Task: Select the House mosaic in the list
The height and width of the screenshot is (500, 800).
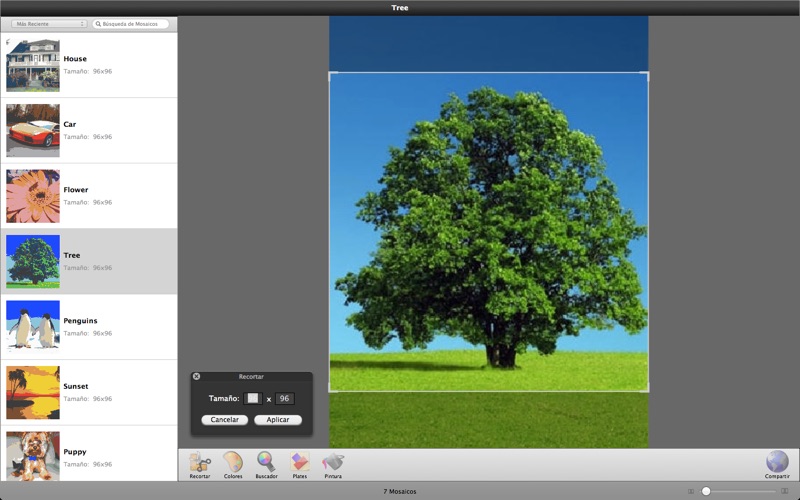Action: tap(89, 65)
